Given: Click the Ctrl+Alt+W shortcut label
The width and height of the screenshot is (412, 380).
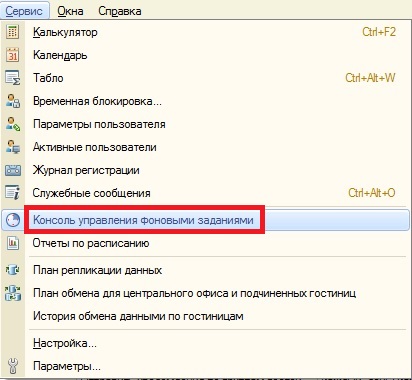Looking at the screenshot, I should click(x=370, y=78).
